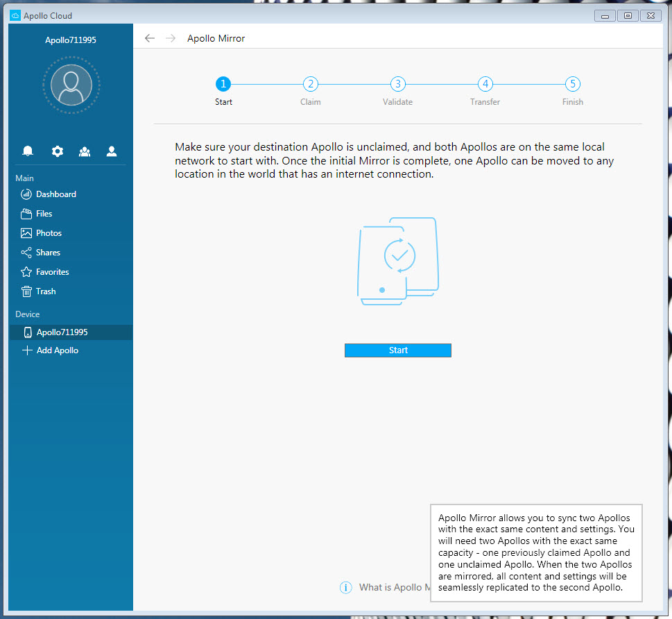This screenshot has height=619, width=672.
Task: Click the Apollo711995 username at top
Action: [x=71, y=40]
